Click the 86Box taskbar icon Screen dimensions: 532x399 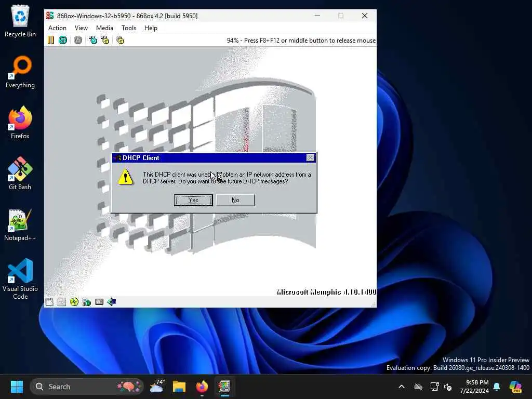point(224,387)
